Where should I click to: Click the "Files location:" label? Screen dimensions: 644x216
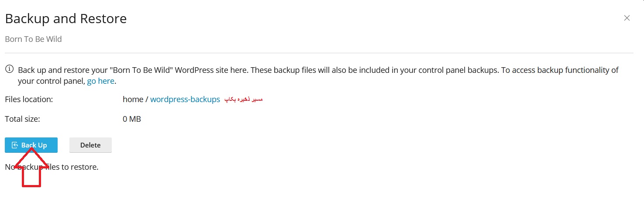pos(29,99)
